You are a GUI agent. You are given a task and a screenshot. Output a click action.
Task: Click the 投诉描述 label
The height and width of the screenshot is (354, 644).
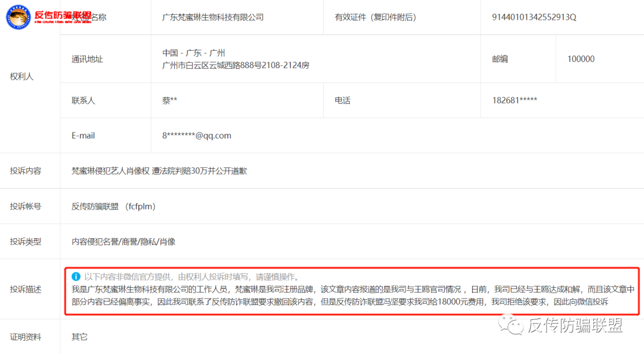(26, 290)
